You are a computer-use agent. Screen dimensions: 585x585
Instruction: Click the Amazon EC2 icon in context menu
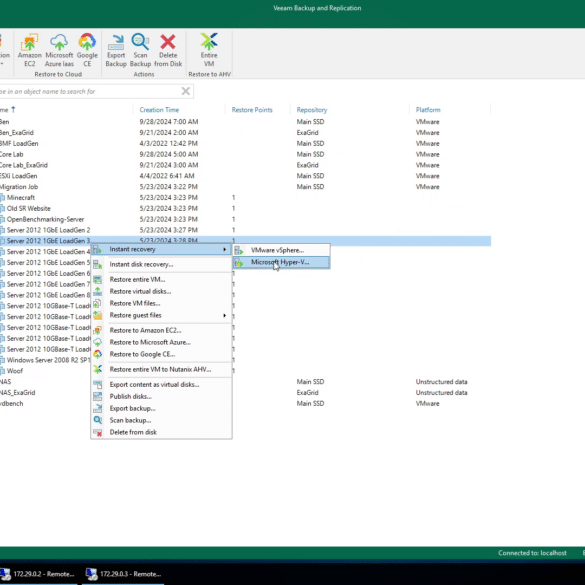(97, 330)
